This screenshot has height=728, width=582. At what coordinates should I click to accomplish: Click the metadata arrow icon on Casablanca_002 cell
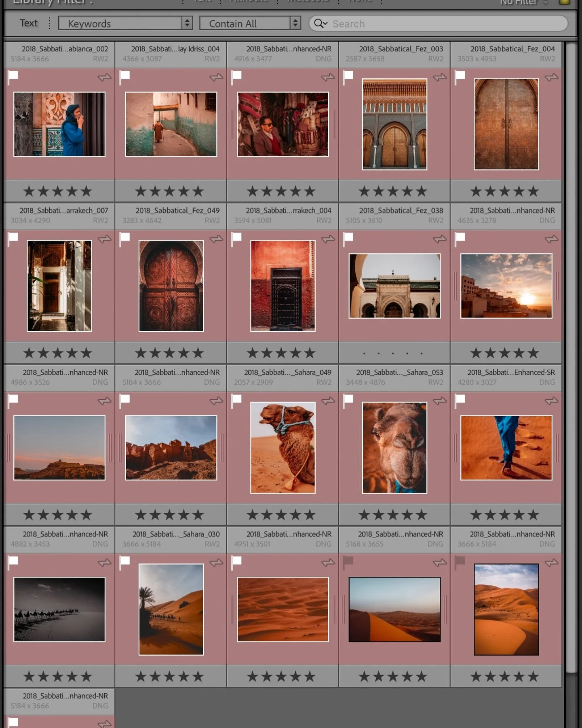[105, 77]
